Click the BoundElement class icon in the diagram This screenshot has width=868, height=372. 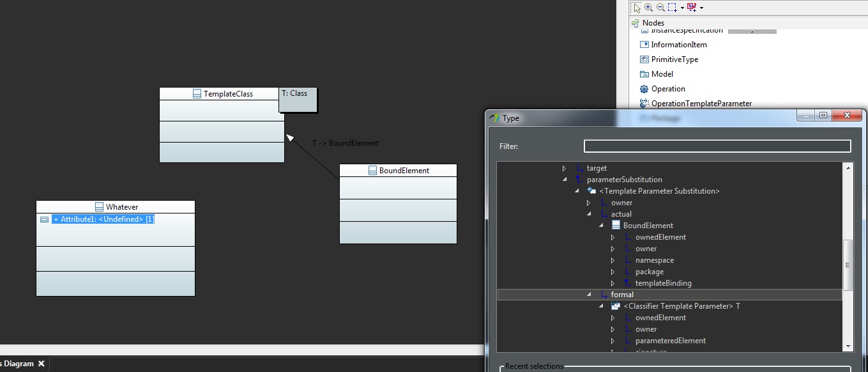(x=373, y=171)
